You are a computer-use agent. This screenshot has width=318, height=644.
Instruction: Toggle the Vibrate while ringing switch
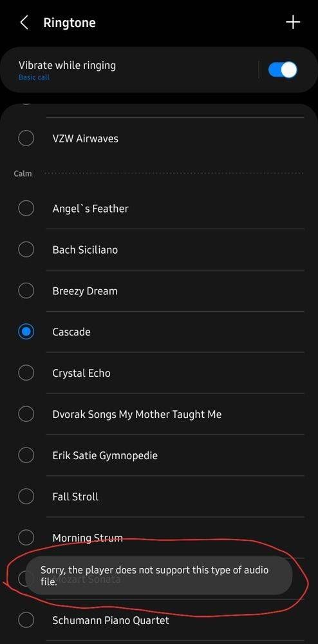click(x=283, y=70)
